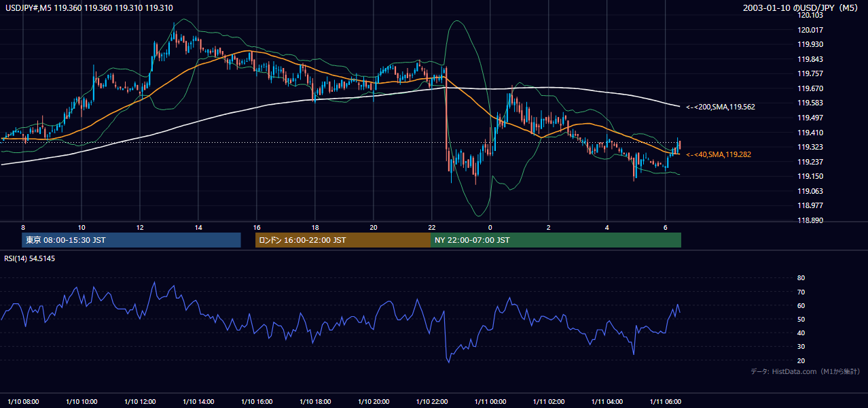
Task: Click RSI scale label 80
Action: (801, 278)
